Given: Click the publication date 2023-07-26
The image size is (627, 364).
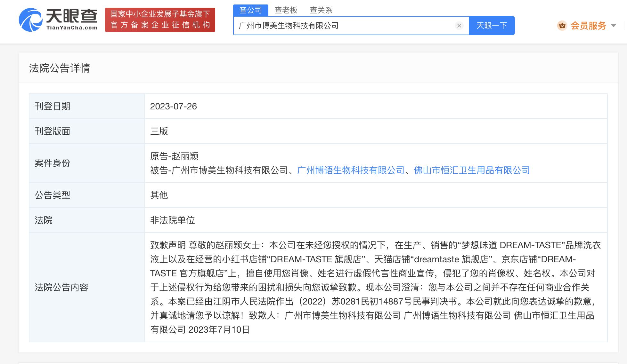Looking at the screenshot, I should pos(174,106).
